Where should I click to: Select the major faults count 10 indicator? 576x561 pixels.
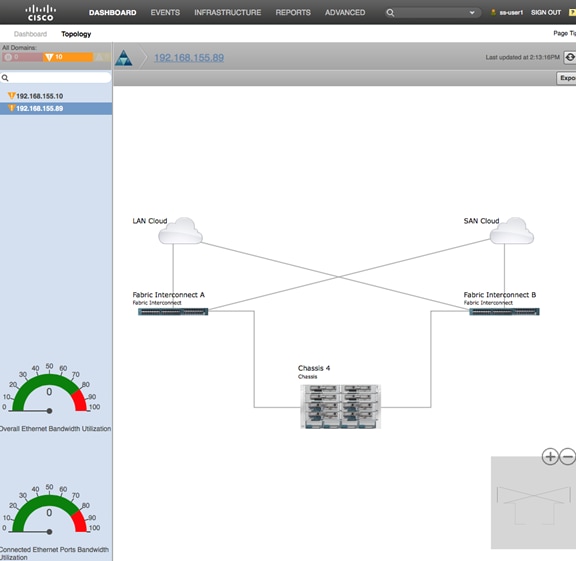68,57
